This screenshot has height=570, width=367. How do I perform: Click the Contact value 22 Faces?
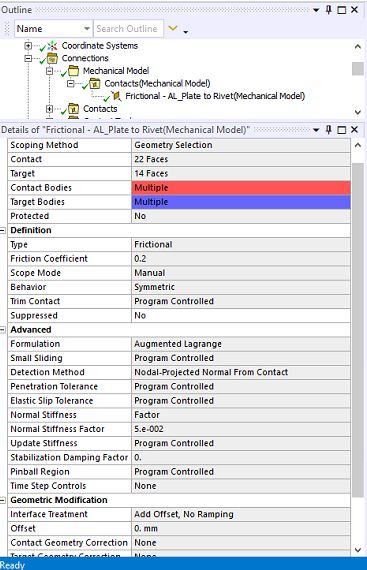[x=241, y=159]
